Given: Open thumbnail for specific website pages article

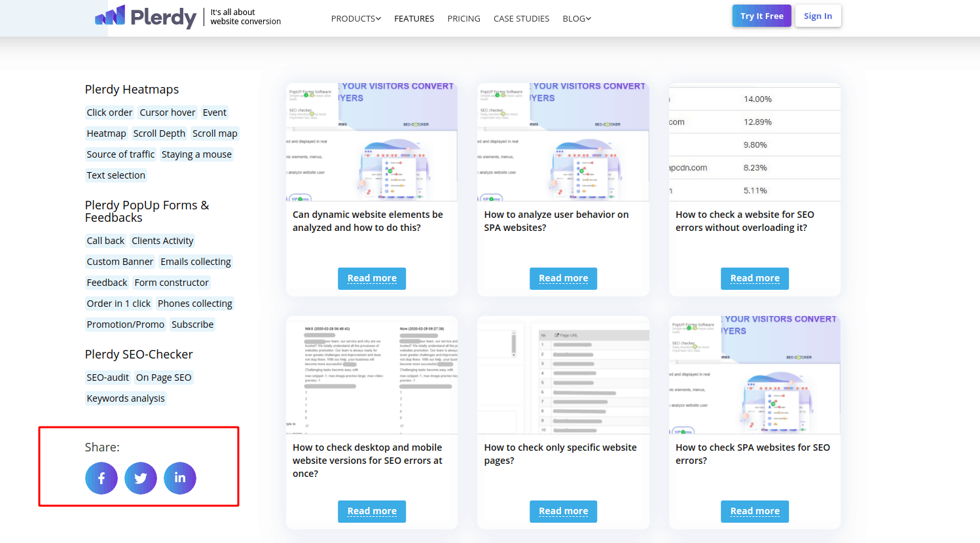Looking at the screenshot, I should [x=564, y=375].
